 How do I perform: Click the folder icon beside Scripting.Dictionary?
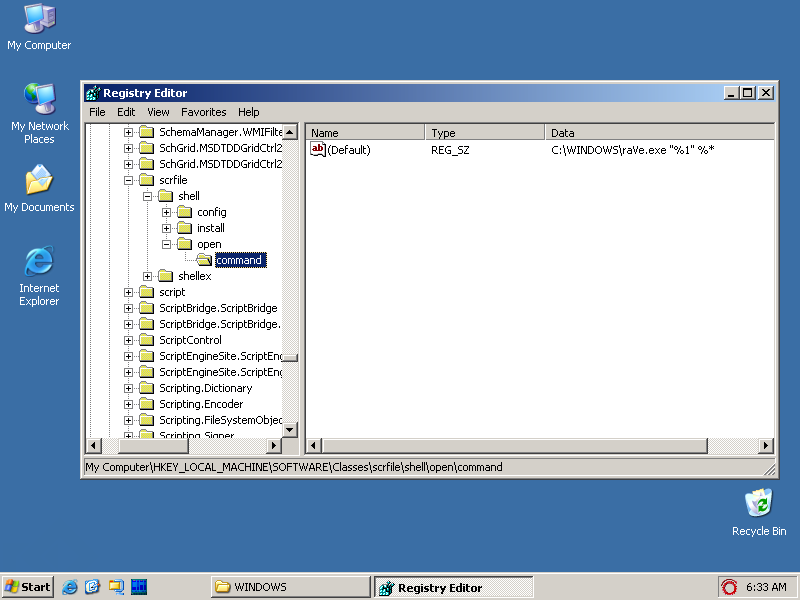[x=147, y=388]
